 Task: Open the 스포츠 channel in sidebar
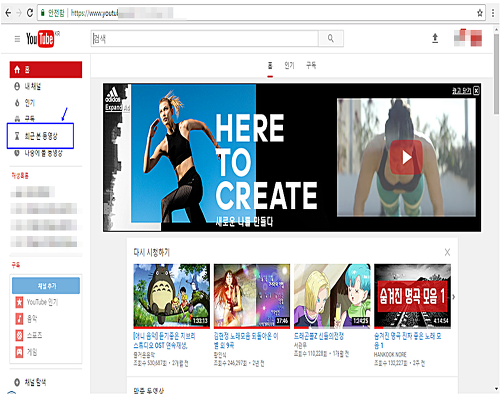[x=29, y=335]
